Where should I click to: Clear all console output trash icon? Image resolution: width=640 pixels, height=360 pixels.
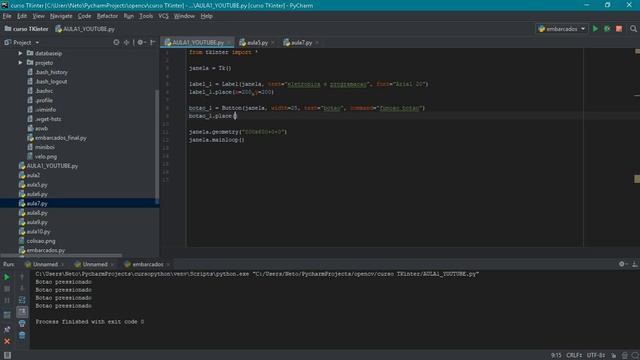coord(22,336)
